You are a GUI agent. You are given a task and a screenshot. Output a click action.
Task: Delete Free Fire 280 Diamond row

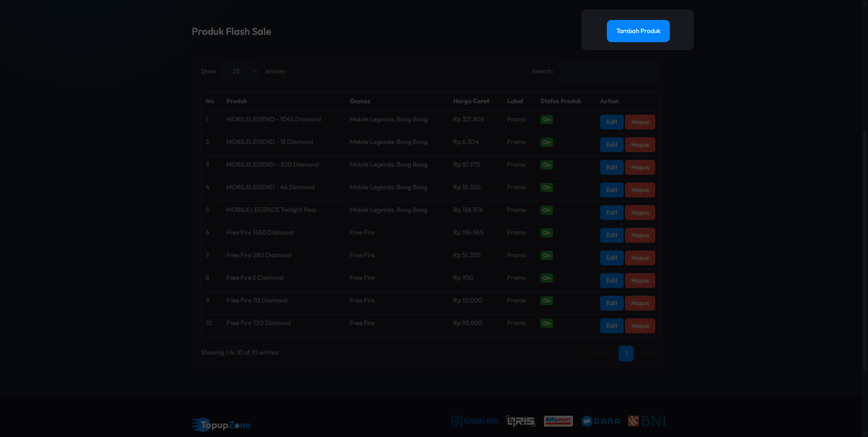click(x=640, y=258)
